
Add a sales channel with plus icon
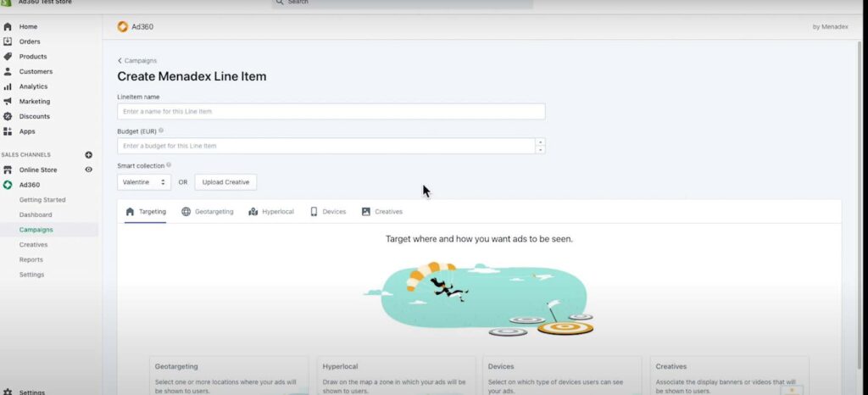tap(88, 155)
